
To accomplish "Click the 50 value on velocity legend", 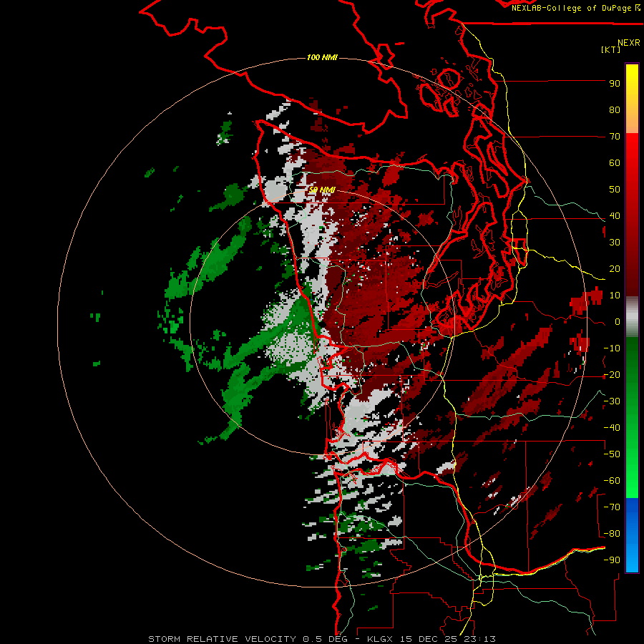I will point(615,190).
